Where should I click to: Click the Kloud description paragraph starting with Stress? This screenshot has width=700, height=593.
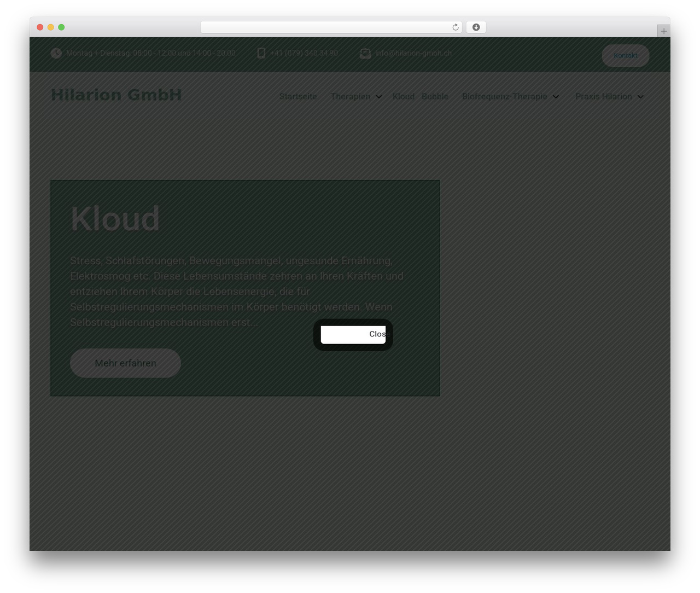pos(237,292)
